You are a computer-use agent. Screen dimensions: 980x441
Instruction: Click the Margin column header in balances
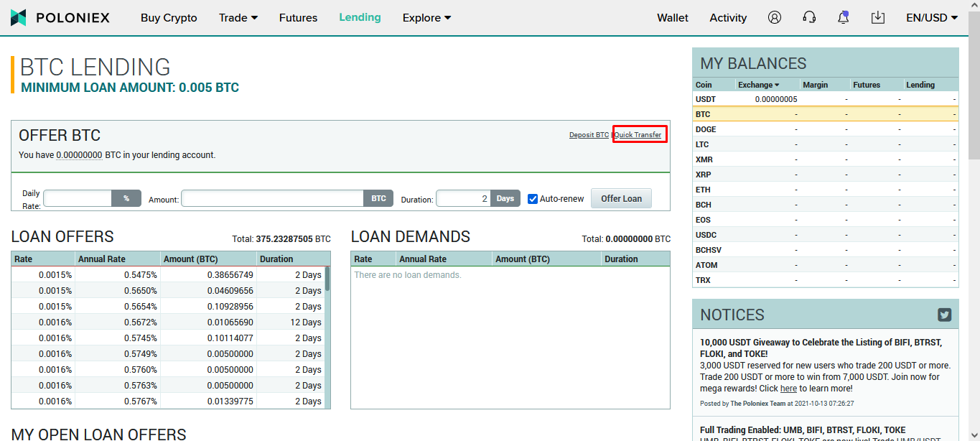815,85
